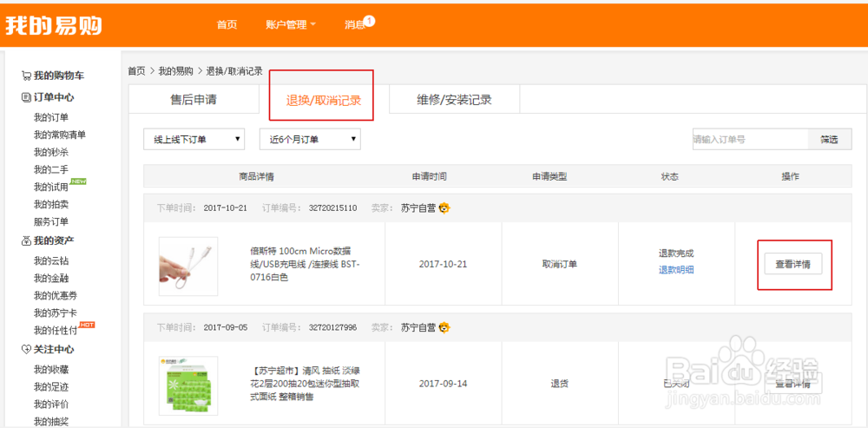Click 查看详情 for the Micro数据线 order

coord(793,264)
